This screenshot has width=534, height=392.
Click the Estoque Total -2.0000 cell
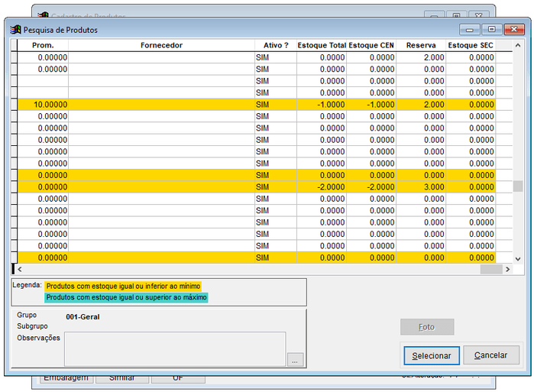(x=322, y=187)
